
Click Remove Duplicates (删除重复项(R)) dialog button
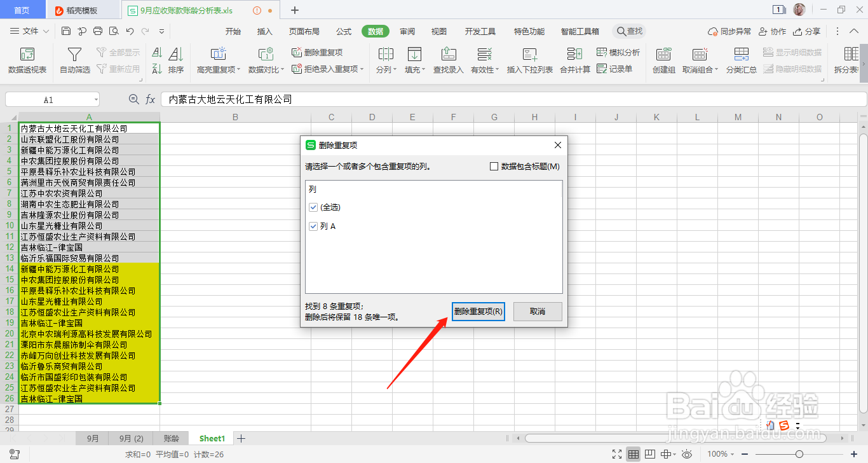pos(478,312)
